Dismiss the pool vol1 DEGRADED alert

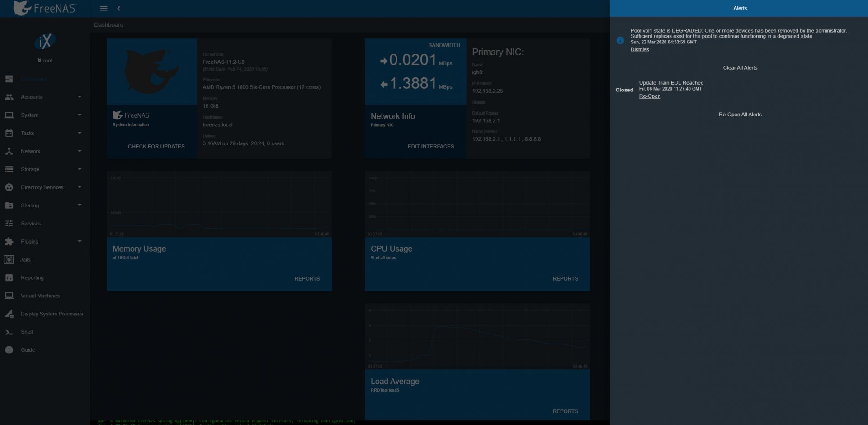pos(640,49)
